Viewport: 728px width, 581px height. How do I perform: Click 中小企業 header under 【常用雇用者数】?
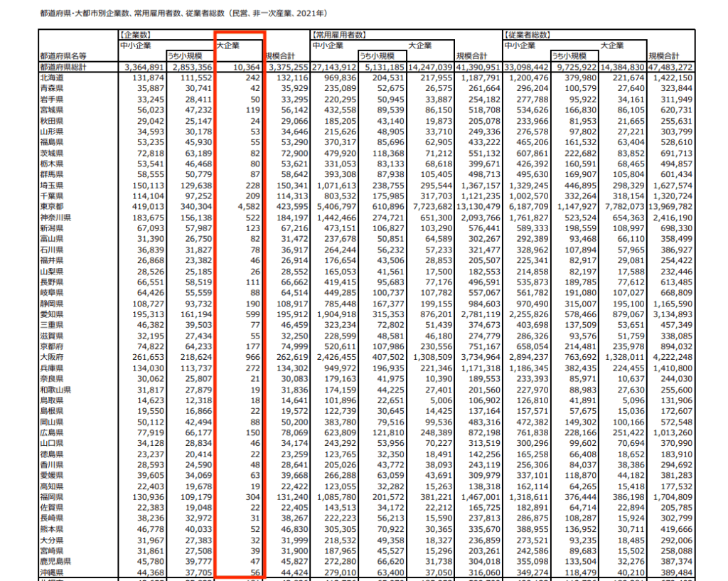click(328, 46)
